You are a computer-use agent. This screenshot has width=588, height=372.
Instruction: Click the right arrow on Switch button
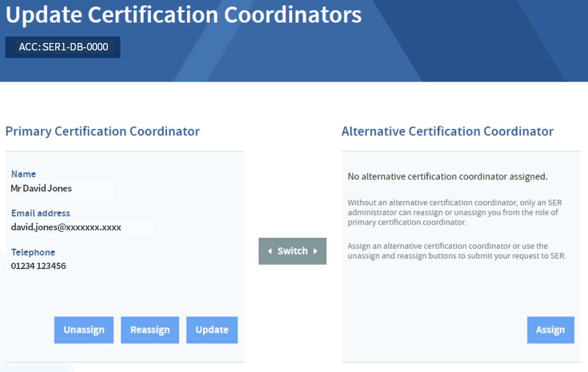[316, 251]
